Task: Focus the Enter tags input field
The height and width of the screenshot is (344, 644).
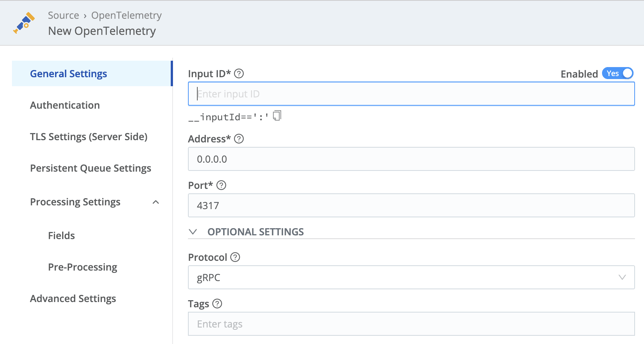Action: click(x=411, y=324)
